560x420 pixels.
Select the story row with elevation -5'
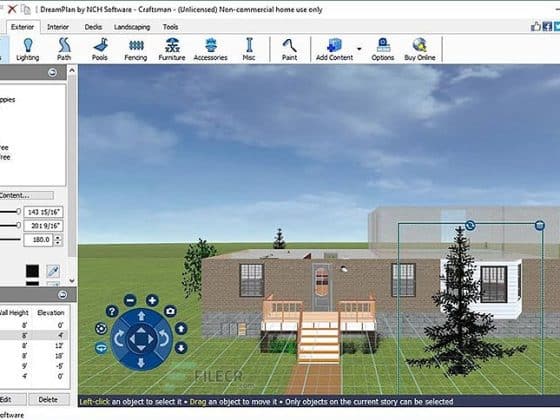[x=34, y=366]
